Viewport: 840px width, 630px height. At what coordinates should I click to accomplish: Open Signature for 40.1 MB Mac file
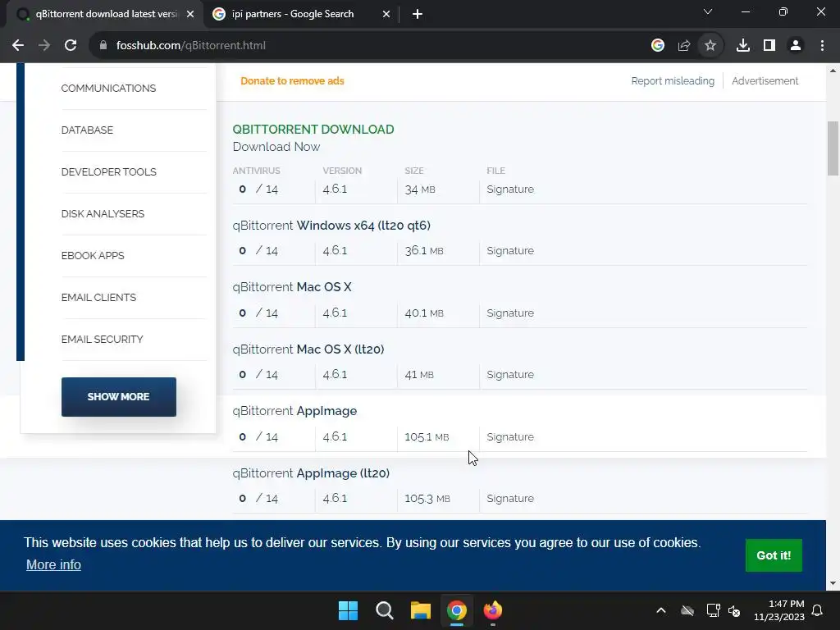(510, 313)
